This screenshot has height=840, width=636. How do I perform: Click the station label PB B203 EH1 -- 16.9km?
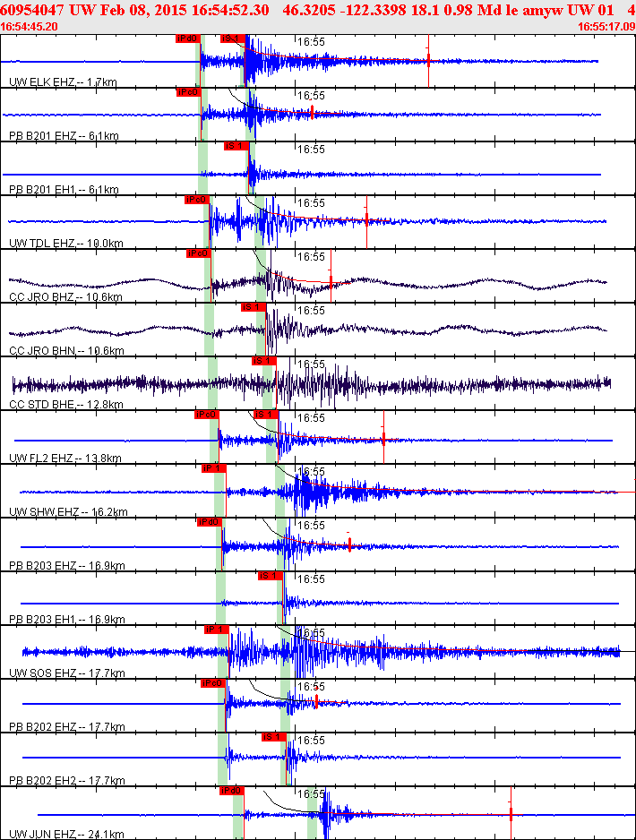click(x=67, y=619)
